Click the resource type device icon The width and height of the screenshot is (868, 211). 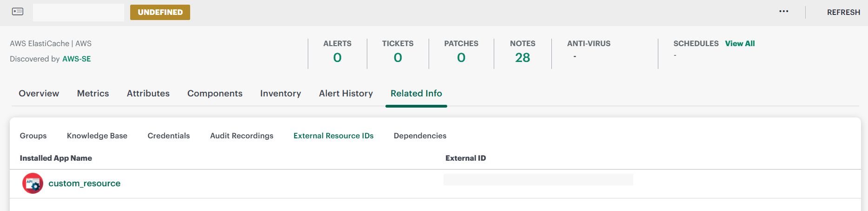click(18, 12)
